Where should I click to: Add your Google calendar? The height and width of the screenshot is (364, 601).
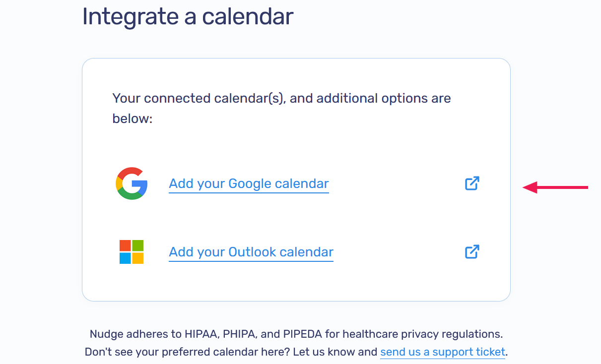coord(249,183)
